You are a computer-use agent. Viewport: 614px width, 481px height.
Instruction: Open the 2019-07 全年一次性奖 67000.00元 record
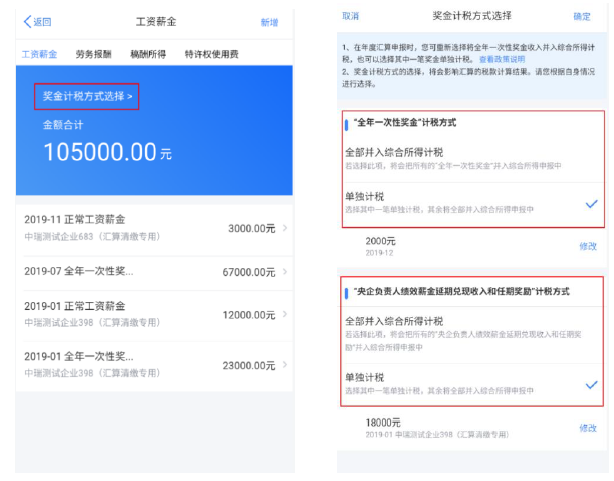[x=154, y=272]
